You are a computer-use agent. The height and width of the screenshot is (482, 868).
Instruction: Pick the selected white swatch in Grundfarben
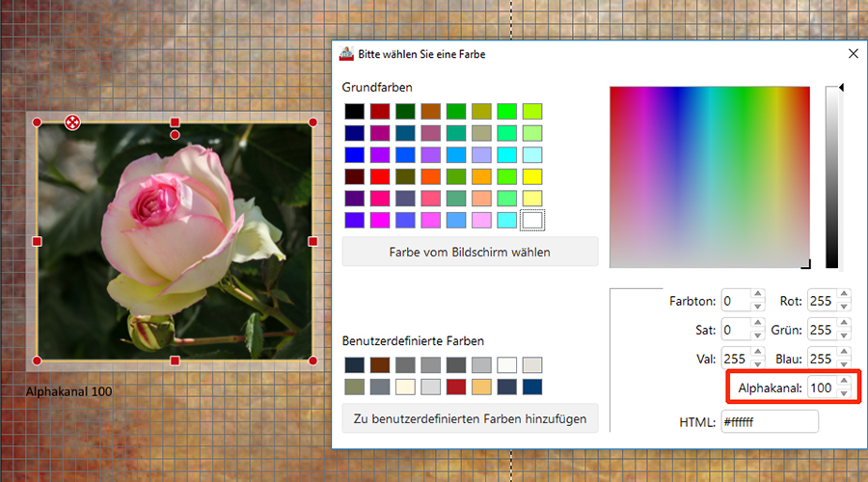(x=531, y=221)
